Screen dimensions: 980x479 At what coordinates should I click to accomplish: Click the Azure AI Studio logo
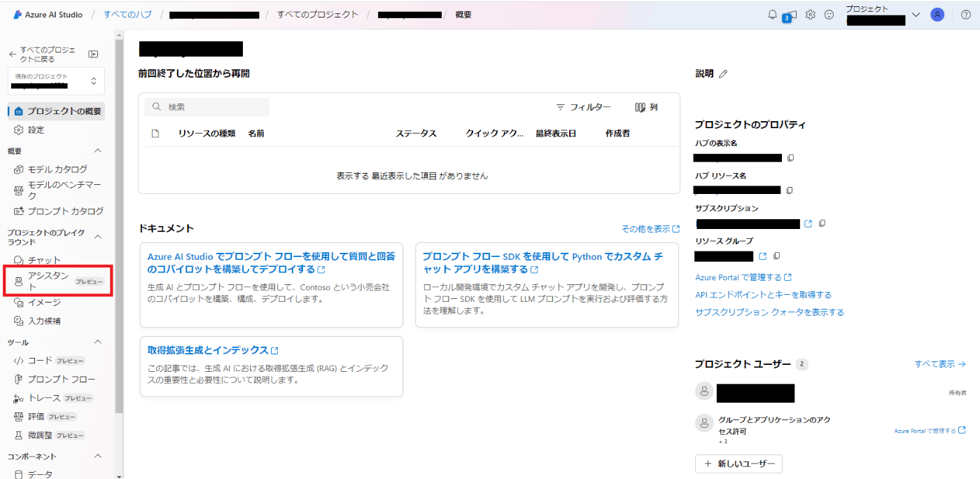[x=17, y=15]
